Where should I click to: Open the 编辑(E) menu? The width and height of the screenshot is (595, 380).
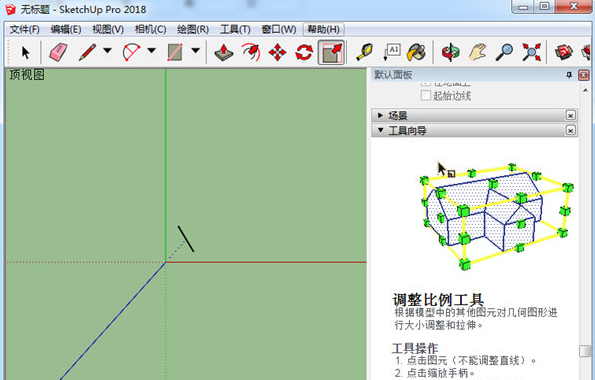click(x=66, y=30)
